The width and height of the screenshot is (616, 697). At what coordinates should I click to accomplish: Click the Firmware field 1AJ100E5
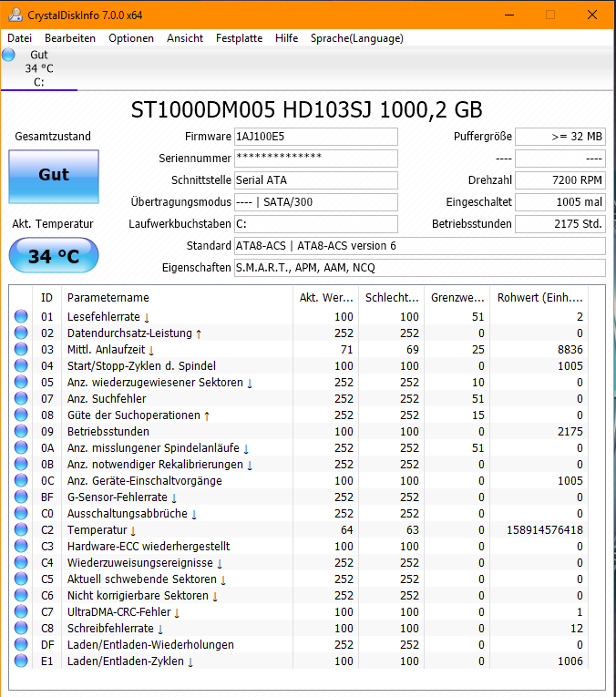tap(316, 137)
